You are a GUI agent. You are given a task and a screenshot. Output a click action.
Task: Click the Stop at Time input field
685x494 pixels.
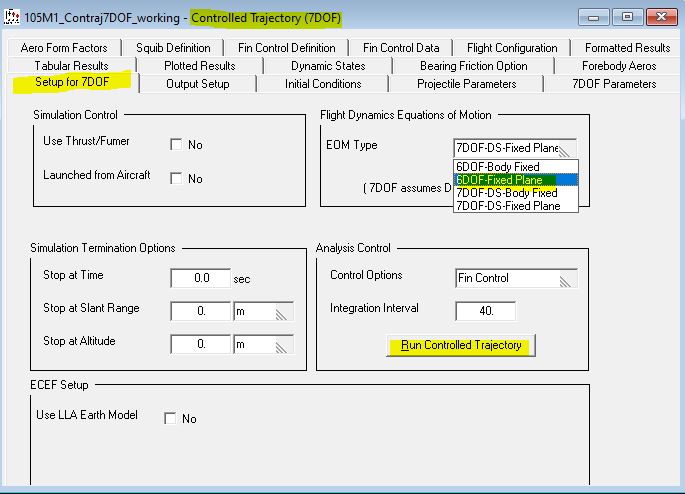[x=200, y=279]
